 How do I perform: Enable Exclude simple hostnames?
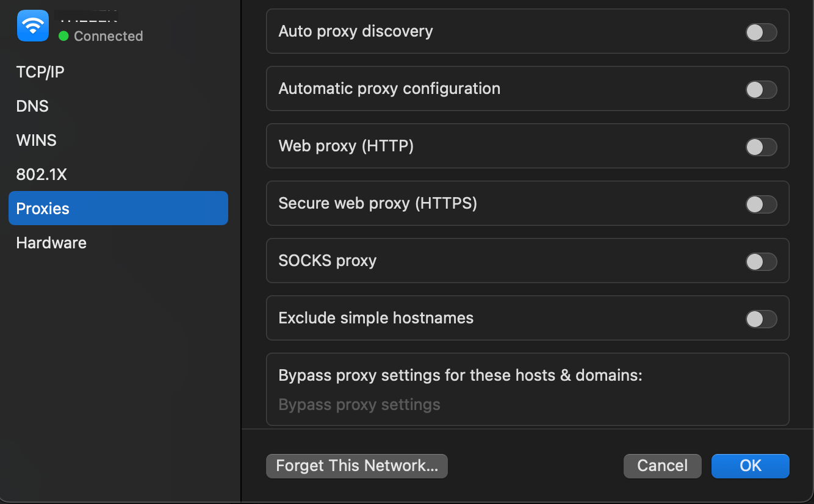tap(761, 318)
